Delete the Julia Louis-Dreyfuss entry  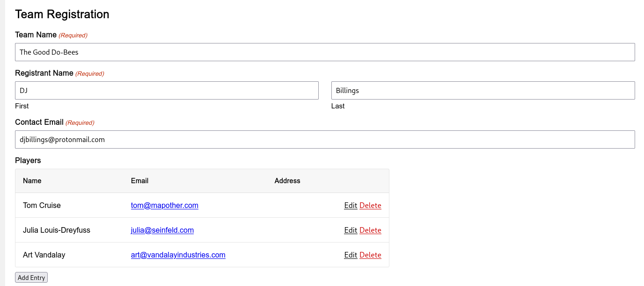tap(370, 230)
